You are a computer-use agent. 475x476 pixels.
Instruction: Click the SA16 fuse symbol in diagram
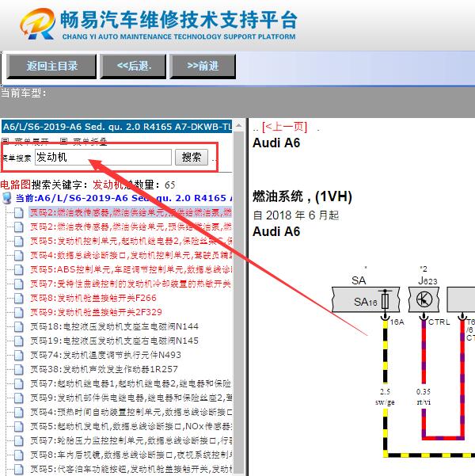(385, 300)
